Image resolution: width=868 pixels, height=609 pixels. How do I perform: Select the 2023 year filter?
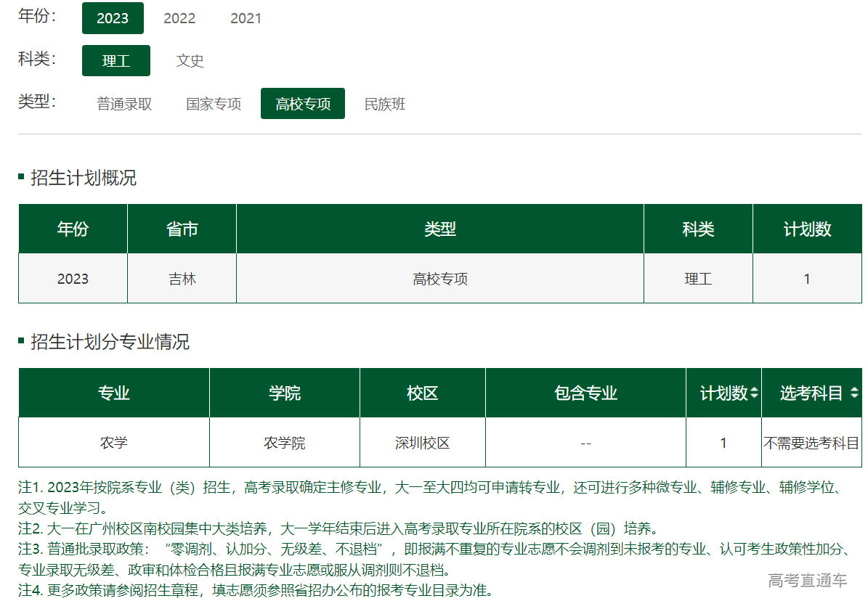(113, 18)
